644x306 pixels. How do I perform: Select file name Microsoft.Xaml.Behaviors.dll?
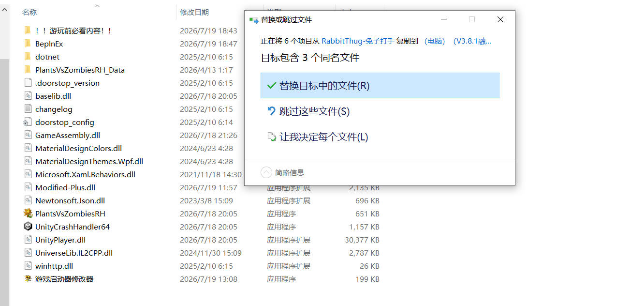(85, 174)
